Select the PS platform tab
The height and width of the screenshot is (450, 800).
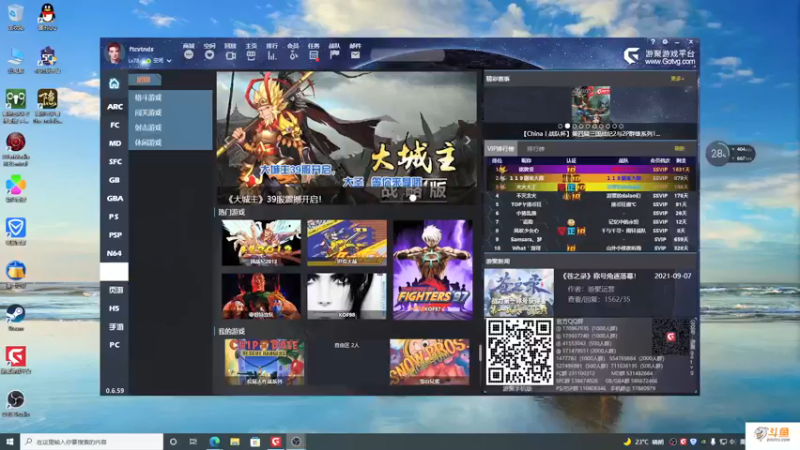(115, 217)
